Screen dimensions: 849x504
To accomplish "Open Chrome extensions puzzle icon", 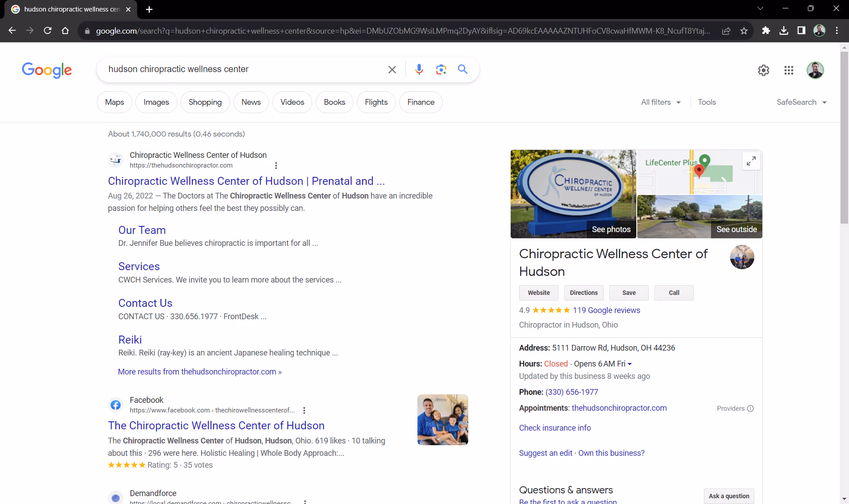I will (766, 31).
